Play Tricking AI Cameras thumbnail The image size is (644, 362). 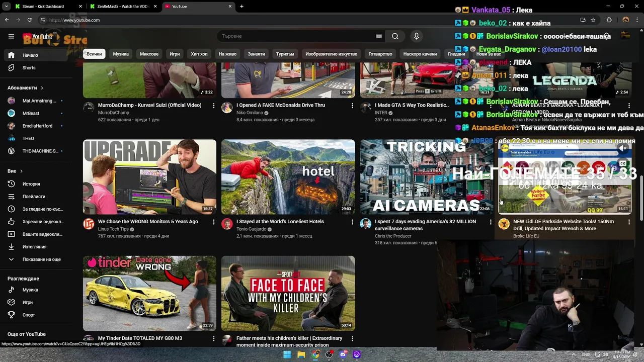tap(427, 177)
